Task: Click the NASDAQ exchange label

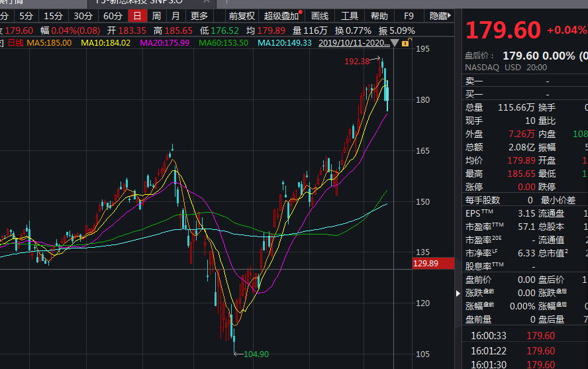Action: (482, 68)
